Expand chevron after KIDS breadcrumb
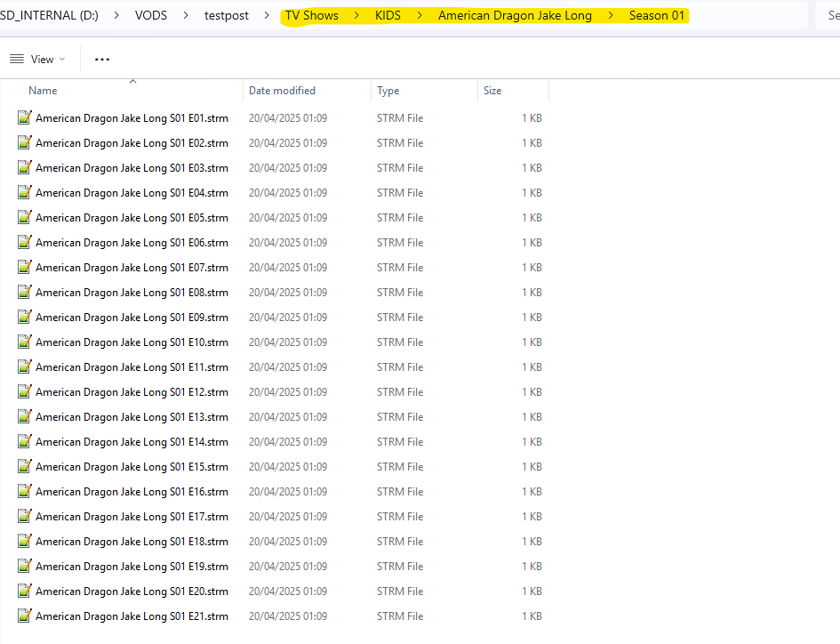Screen dimensions: 840x644 (420, 15)
